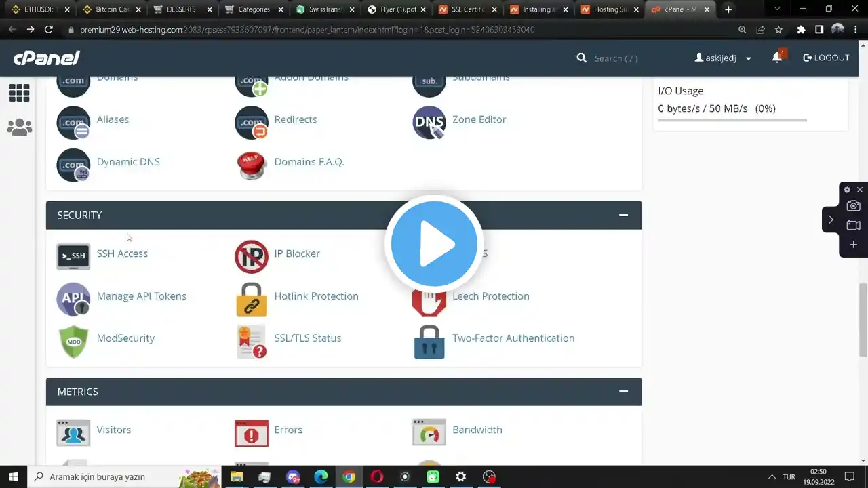Go back with the browser back arrow
This screenshot has height=488, width=868.
[x=12, y=30]
